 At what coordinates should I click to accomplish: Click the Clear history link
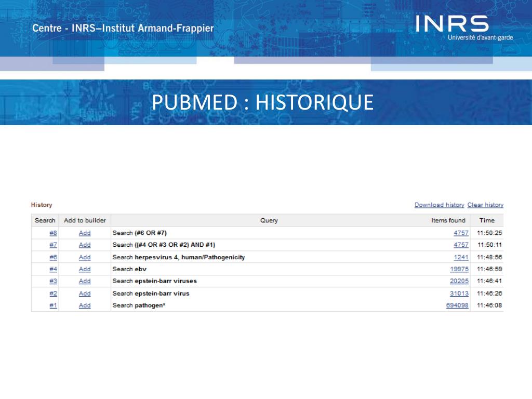coord(485,205)
